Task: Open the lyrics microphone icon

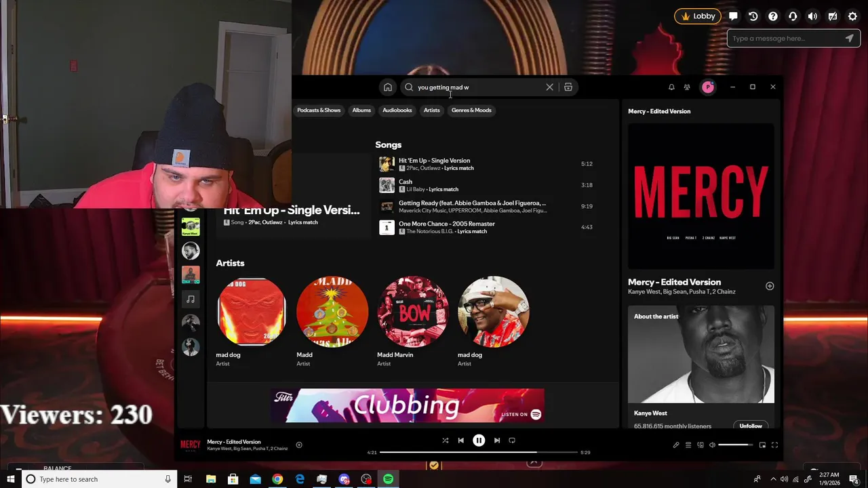Action: [676, 445]
